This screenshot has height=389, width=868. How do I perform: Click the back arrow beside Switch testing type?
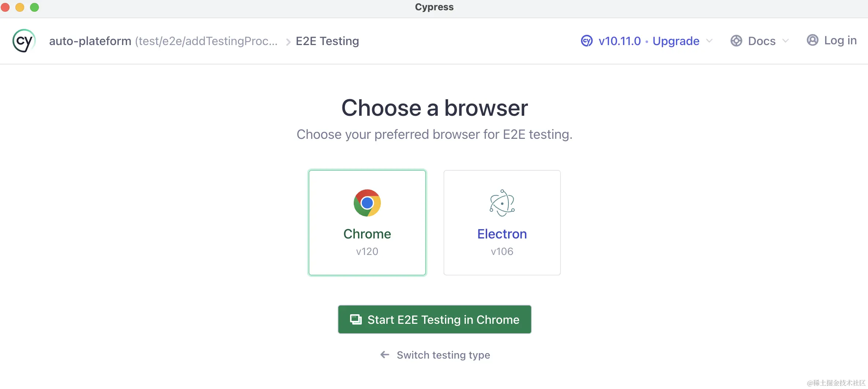(x=385, y=355)
